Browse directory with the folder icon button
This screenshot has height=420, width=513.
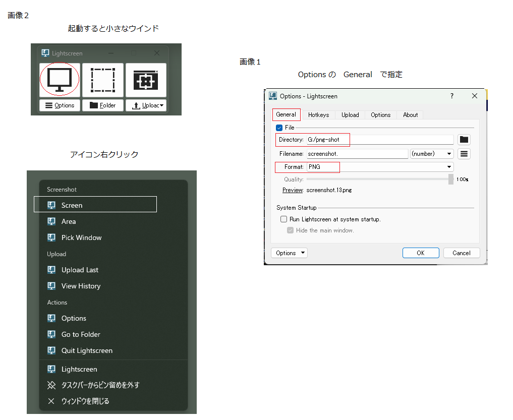pyautogui.click(x=464, y=140)
